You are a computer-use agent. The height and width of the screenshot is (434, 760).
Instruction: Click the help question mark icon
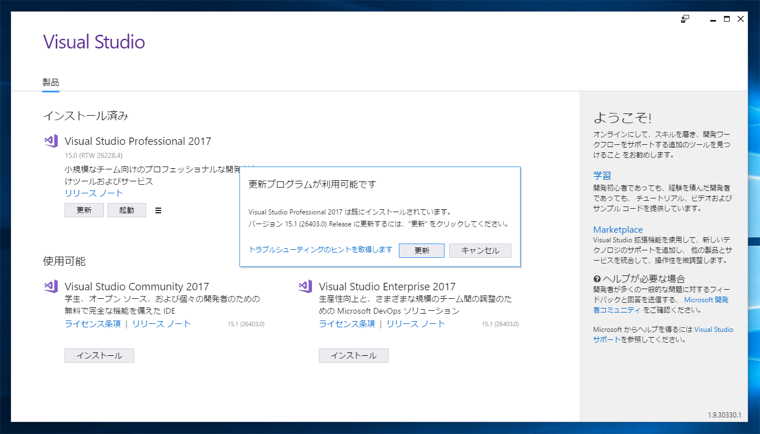pyautogui.click(x=597, y=279)
